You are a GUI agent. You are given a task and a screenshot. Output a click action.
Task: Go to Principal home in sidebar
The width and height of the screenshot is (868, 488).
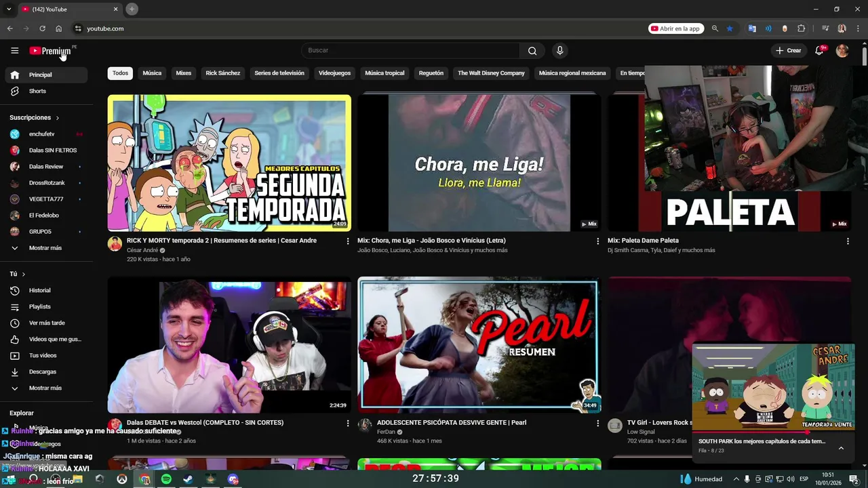click(x=46, y=75)
